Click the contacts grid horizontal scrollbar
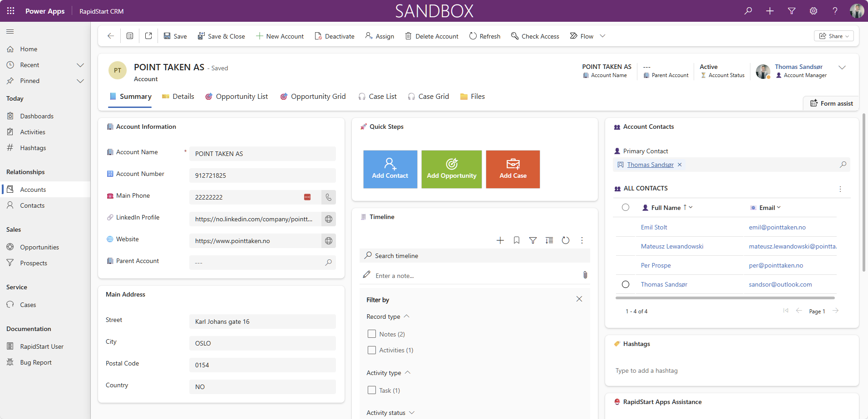 (x=725, y=298)
